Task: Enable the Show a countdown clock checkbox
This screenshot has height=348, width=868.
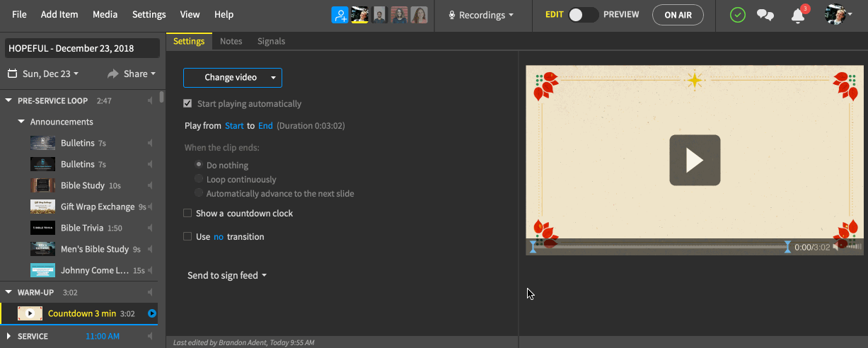Action: (187, 214)
